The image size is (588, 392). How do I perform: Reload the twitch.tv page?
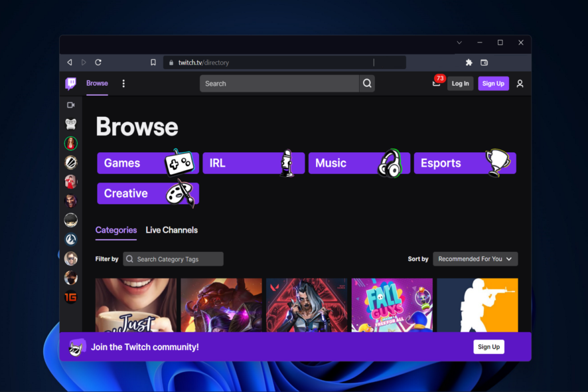click(98, 62)
